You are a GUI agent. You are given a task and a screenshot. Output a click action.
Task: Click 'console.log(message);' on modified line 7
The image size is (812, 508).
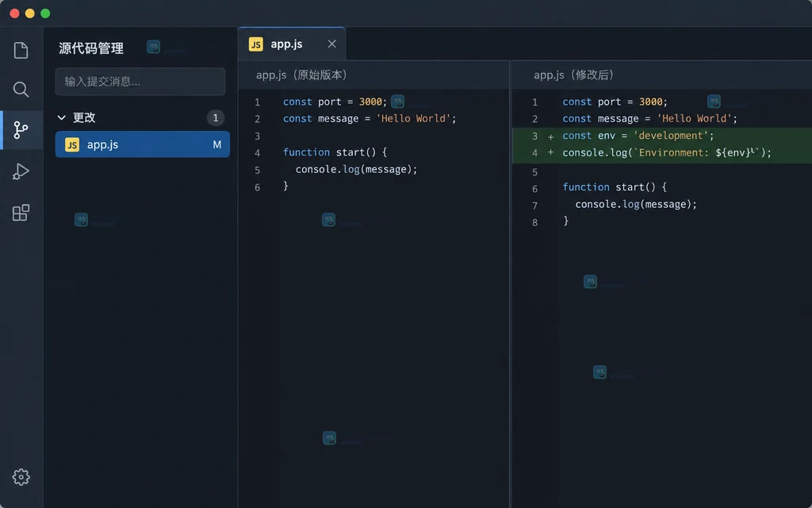click(x=636, y=204)
